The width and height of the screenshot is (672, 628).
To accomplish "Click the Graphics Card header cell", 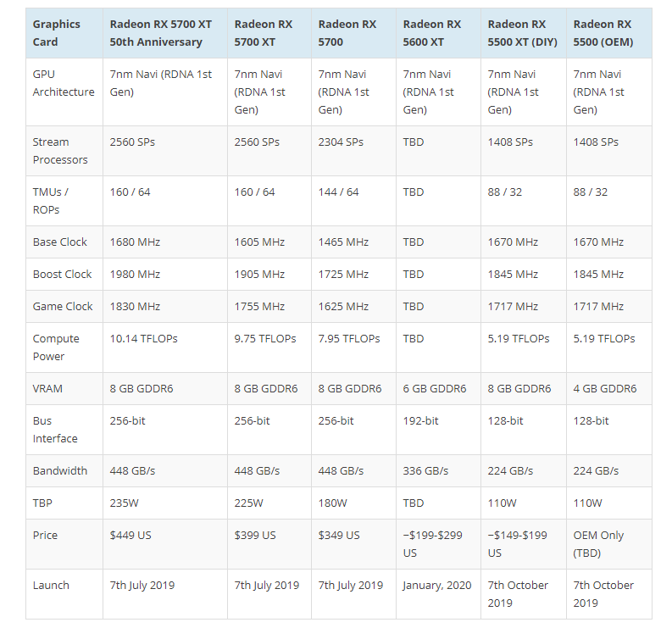I will pos(64,33).
